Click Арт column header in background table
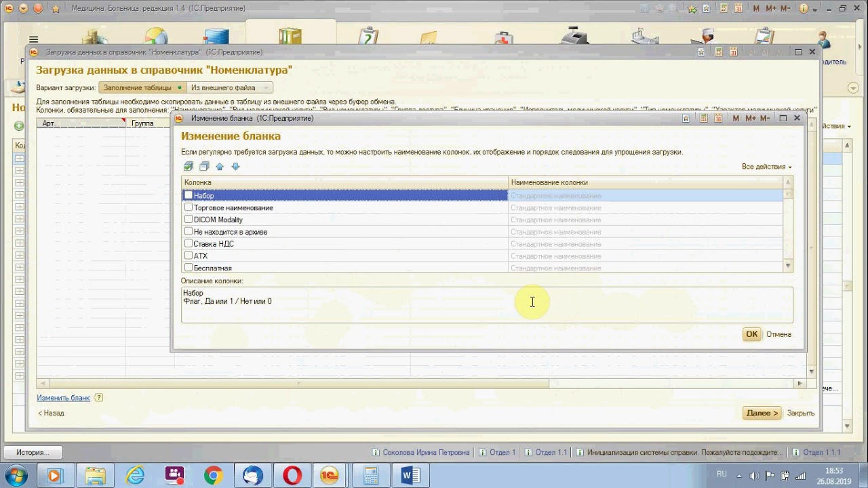The height and width of the screenshot is (488, 868). pos(81,123)
